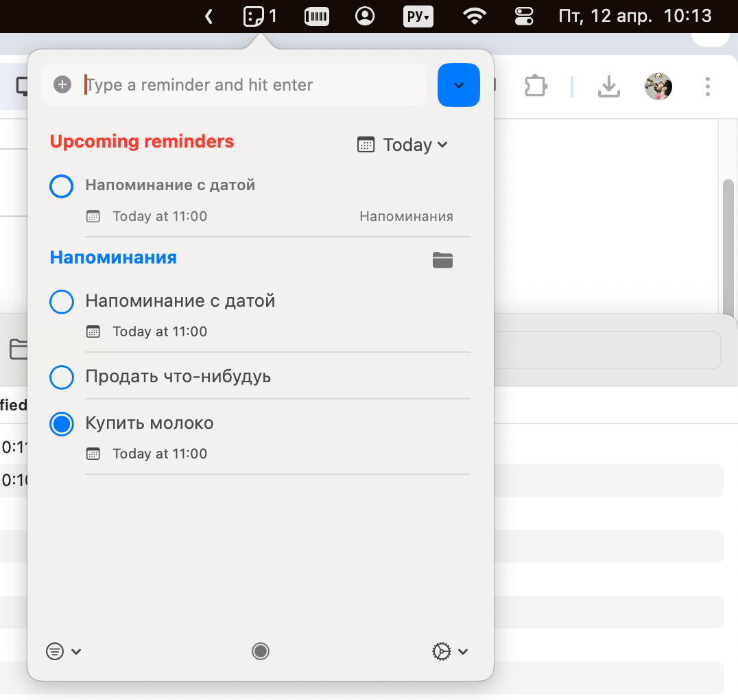Open the browser downloads icon
738x700 pixels.
tap(608, 86)
